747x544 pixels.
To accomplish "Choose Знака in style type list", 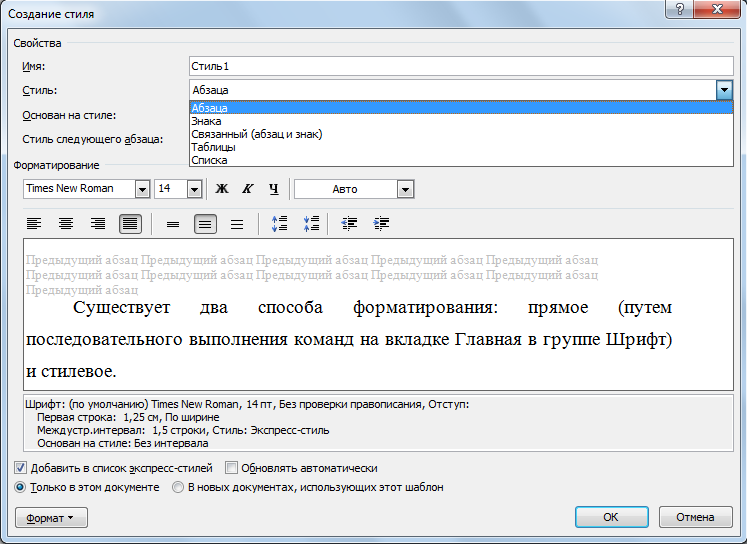I will click(461, 121).
